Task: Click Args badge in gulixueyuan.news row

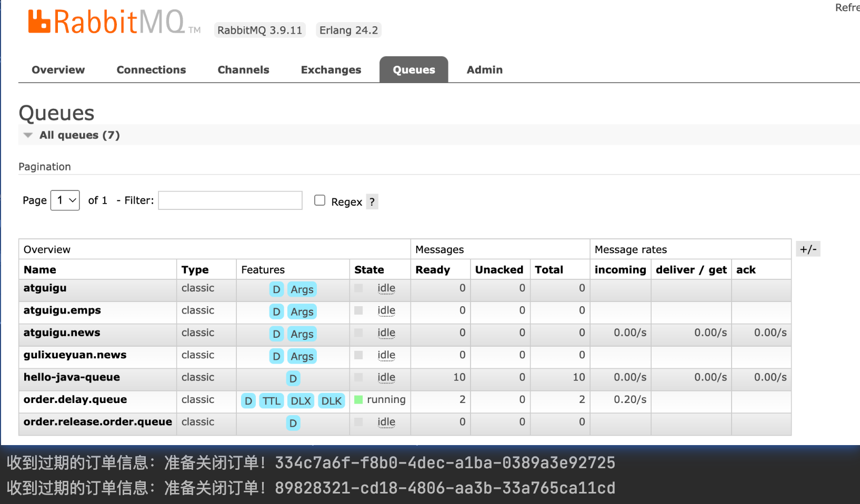Action: pos(302,356)
